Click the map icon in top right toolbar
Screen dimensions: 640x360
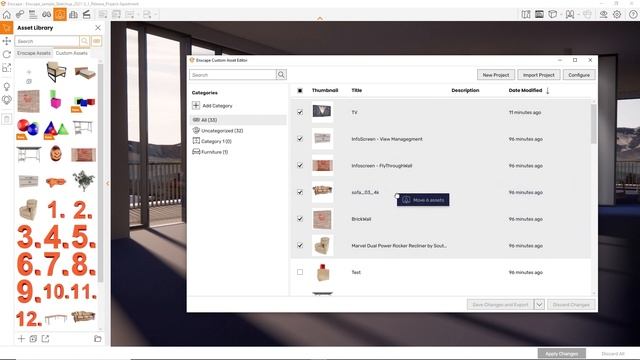coord(526,15)
